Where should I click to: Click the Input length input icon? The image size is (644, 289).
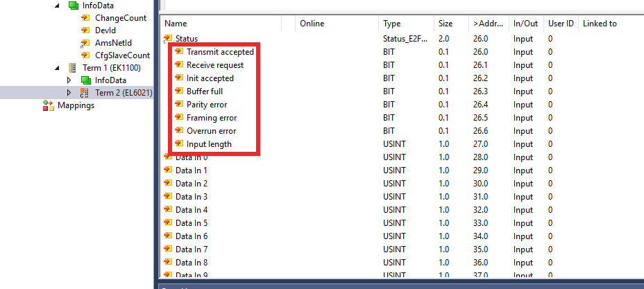point(179,144)
